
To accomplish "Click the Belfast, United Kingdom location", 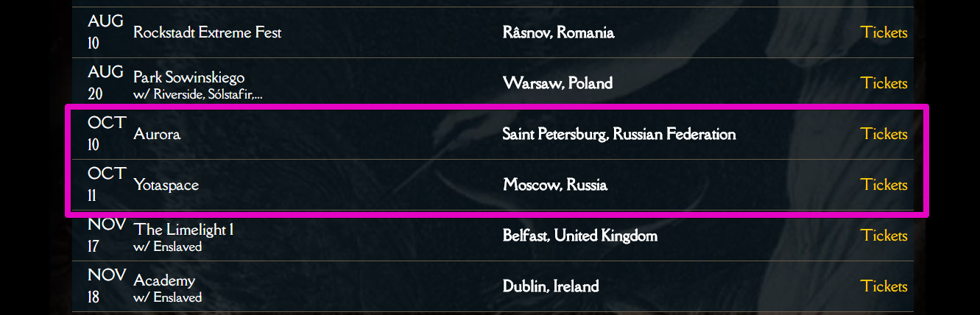I will point(579,236).
